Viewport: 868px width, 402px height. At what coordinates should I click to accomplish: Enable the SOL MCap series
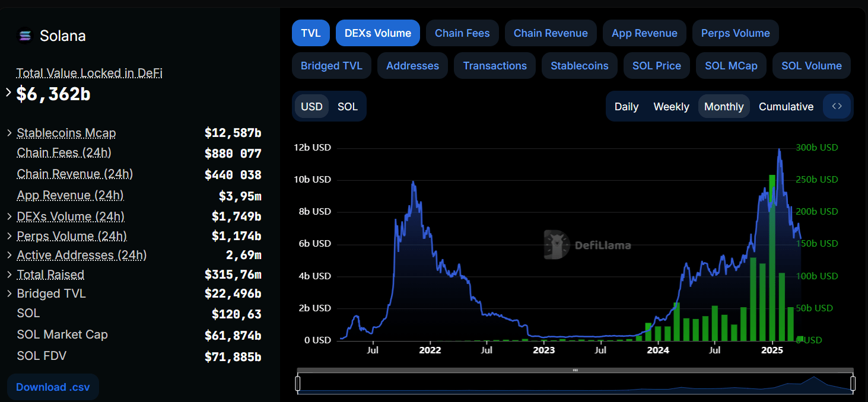pos(731,66)
